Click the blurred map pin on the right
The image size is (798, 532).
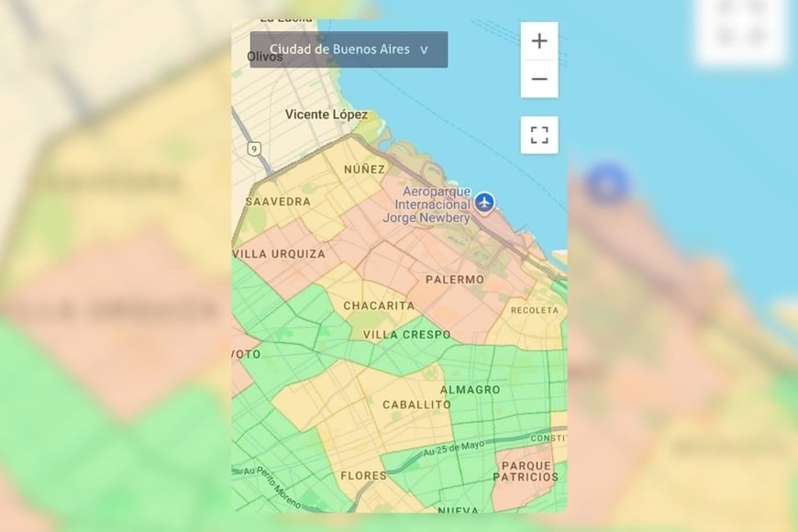point(604,186)
